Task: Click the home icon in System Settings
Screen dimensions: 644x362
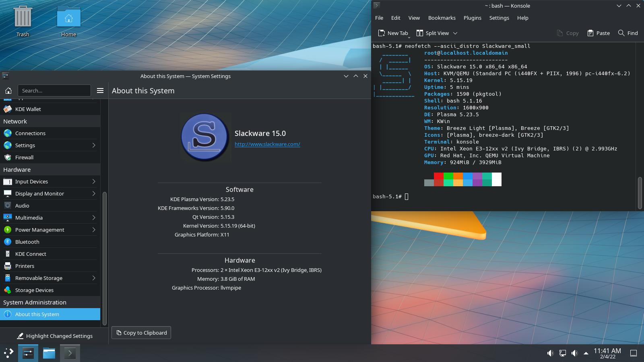Action: tap(8, 90)
